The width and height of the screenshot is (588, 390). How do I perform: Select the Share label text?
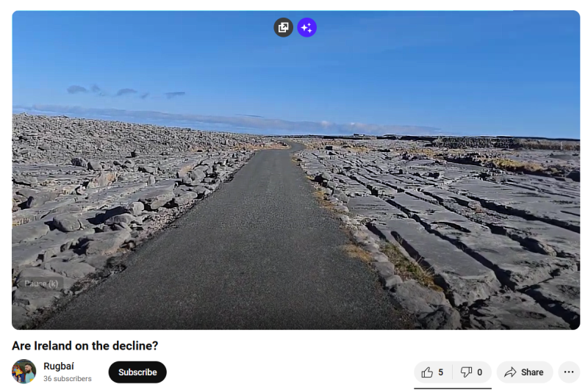(531, 372)
